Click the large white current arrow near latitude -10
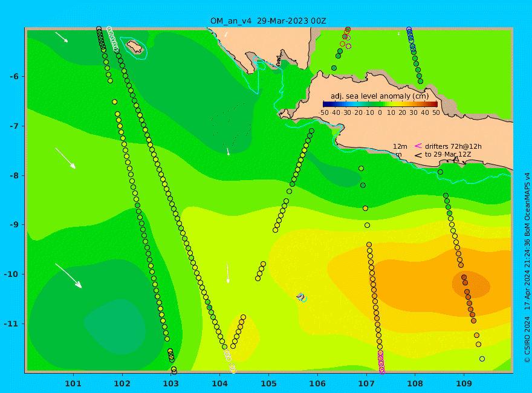The height and width of the screenshot is (393, 532). click(x=68, y=276)
